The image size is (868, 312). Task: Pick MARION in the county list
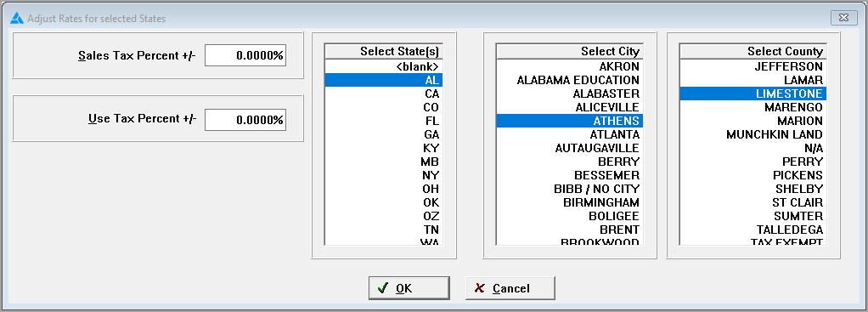click(x=752, y=121)
